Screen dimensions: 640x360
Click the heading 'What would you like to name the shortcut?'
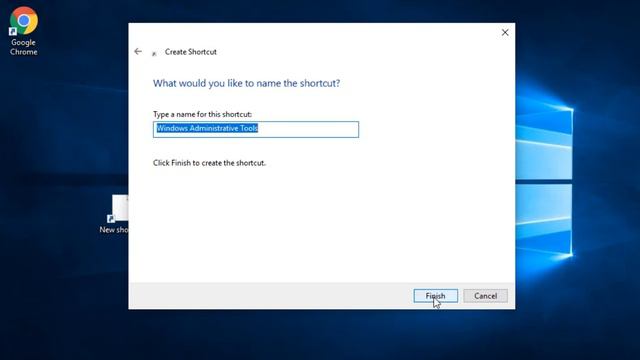pos(246,83)
